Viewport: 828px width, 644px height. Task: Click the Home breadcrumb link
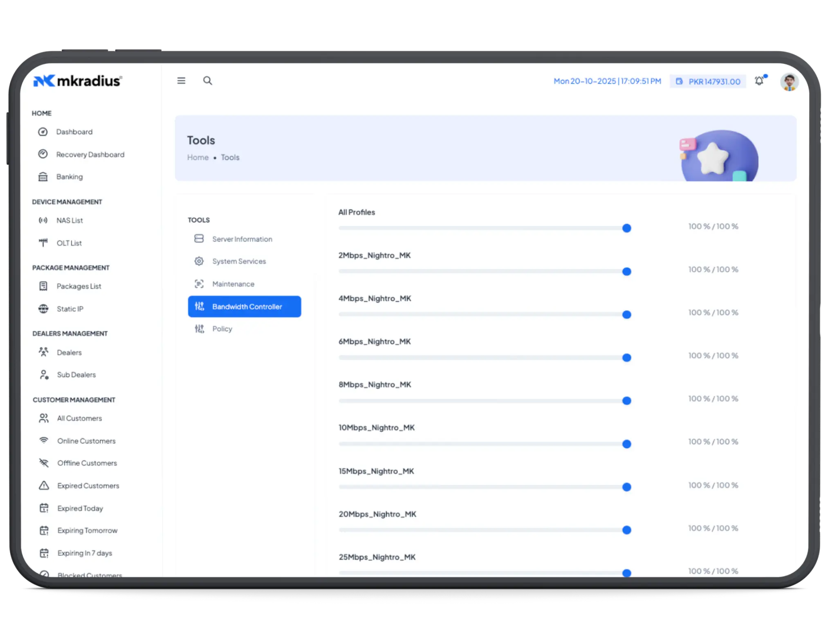coord(198,157)
